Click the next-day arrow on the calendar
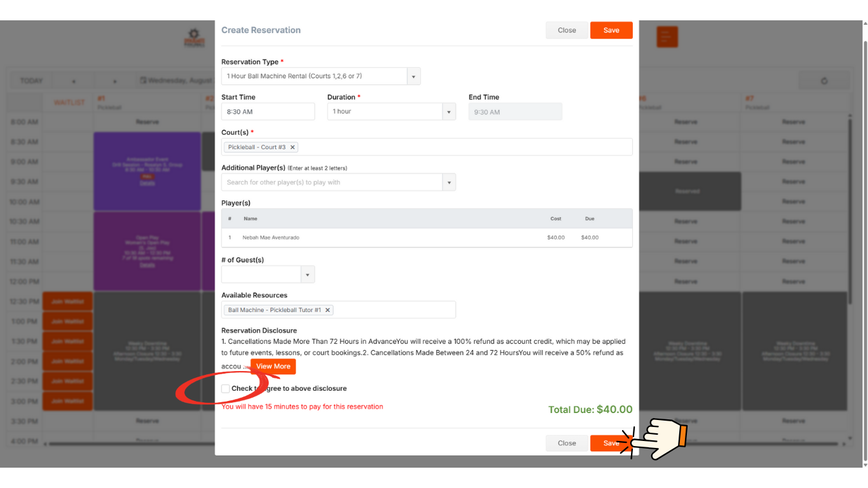The width and height of the screenshot is (868, 488). pos(114,80)
